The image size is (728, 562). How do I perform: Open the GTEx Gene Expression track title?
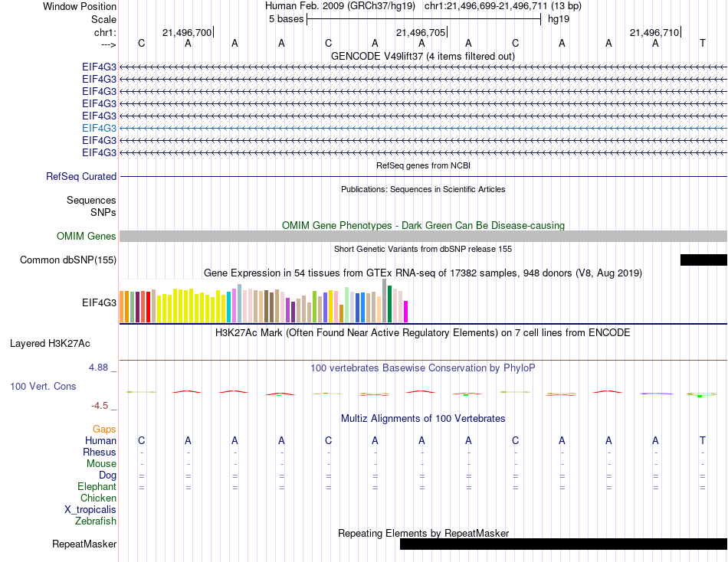point(423,273)
